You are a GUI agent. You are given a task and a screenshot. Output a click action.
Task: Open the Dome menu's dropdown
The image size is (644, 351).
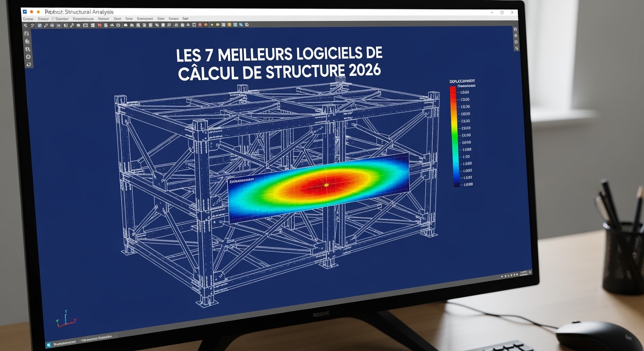coord(29,19)
